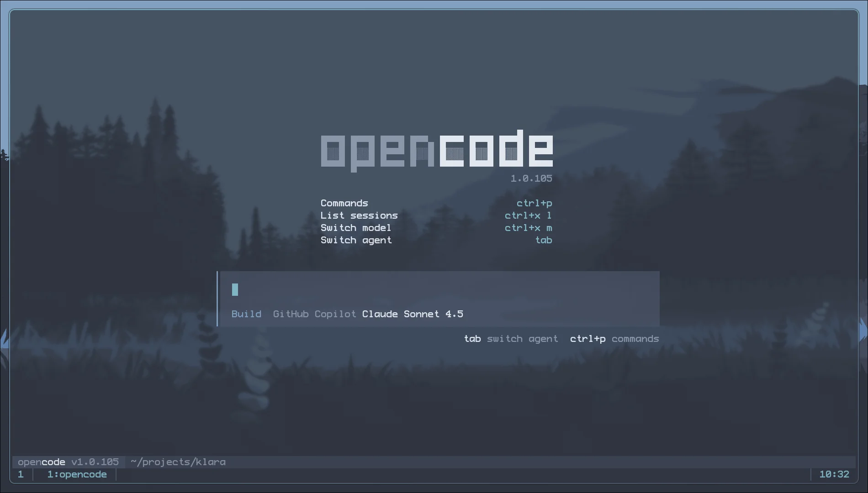Select the List sessions entry
Viewport: 868px width, 493px height.
359,215
